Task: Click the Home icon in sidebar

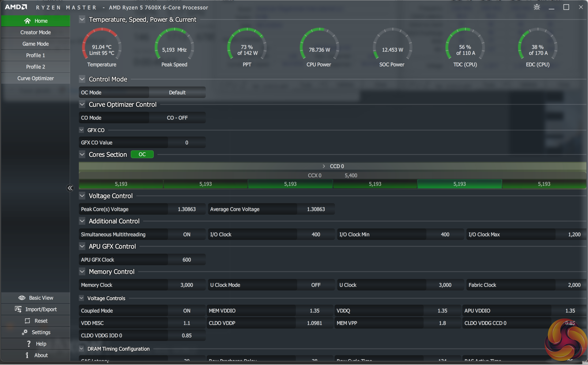Action: pyautogui.click(x=27, y=21)
